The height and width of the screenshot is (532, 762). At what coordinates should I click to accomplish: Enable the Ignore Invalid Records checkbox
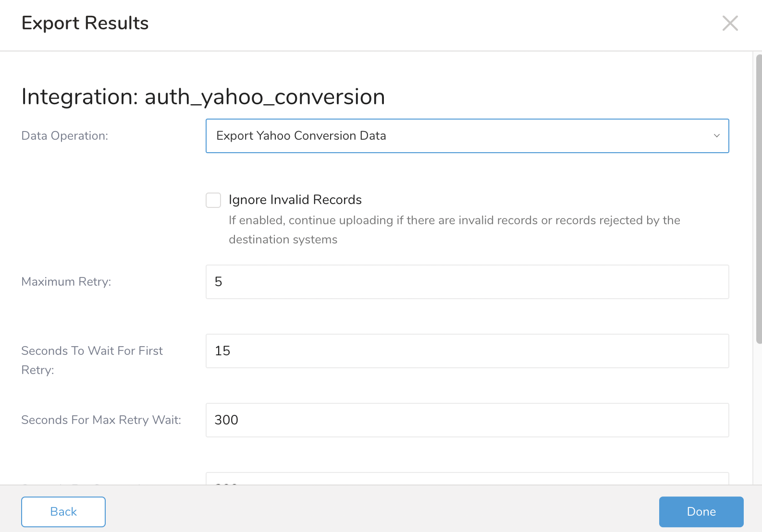pyautogui.click(x=213, y=200)
